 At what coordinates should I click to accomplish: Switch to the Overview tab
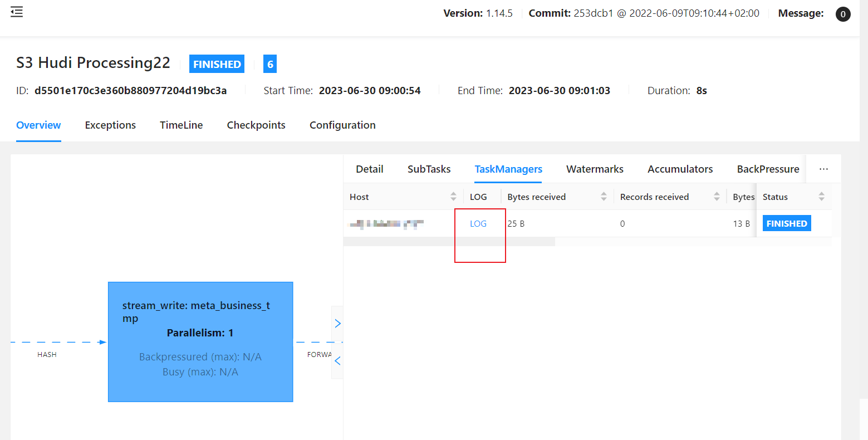[38, 125]
